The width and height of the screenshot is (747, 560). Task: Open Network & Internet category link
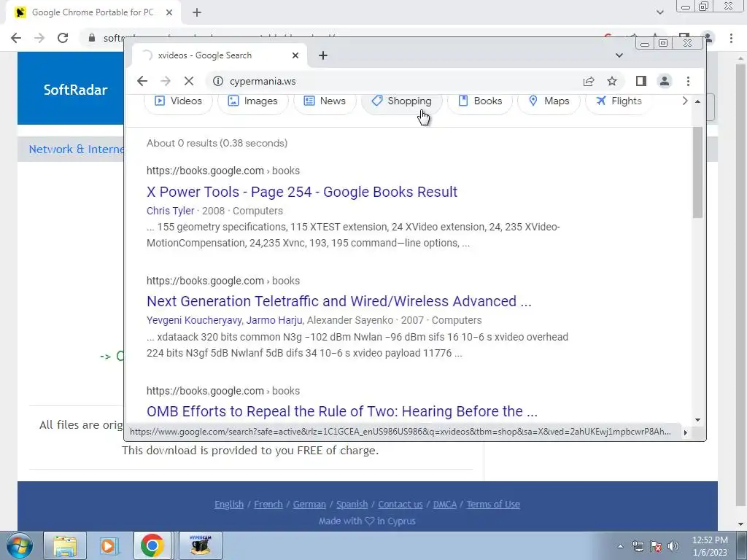click(x=76, y=149)
